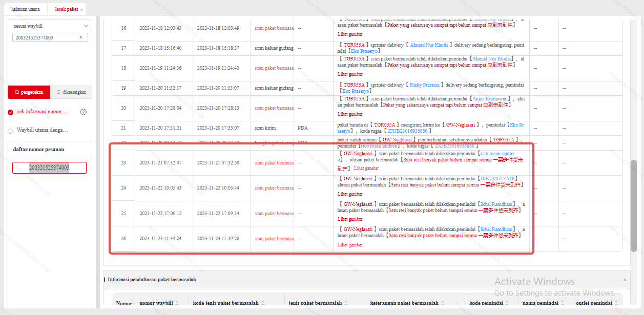Select timestamp 2023-11-21 07:32:47 in row 23

160,163
